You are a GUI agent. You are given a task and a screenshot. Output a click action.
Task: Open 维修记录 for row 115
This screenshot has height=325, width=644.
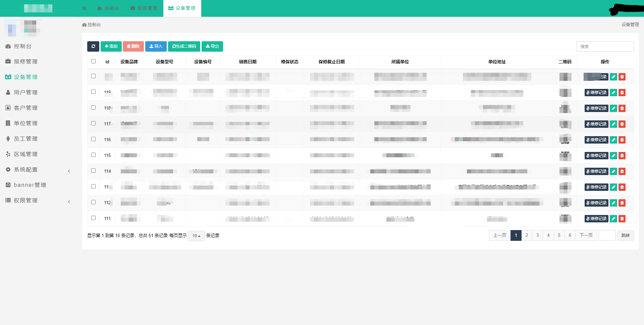click(x=596, y=156)
